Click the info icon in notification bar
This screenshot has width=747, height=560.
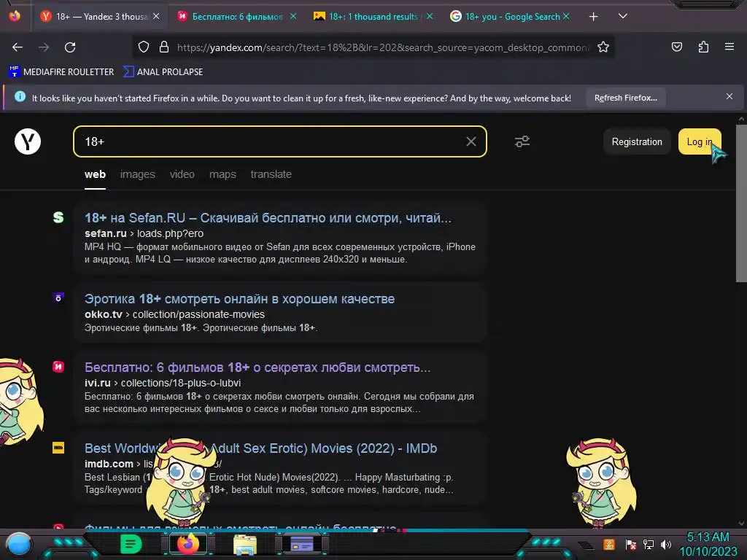click(20, 97)
